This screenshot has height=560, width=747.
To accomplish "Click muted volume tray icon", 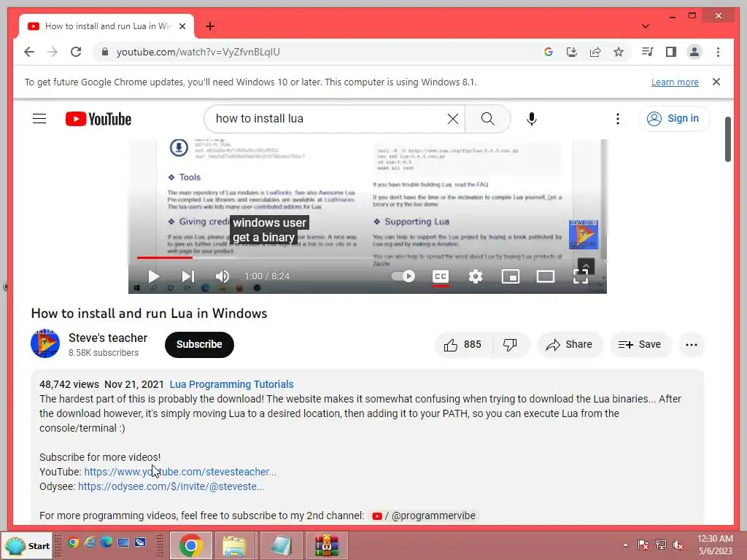I will (678, 545).
